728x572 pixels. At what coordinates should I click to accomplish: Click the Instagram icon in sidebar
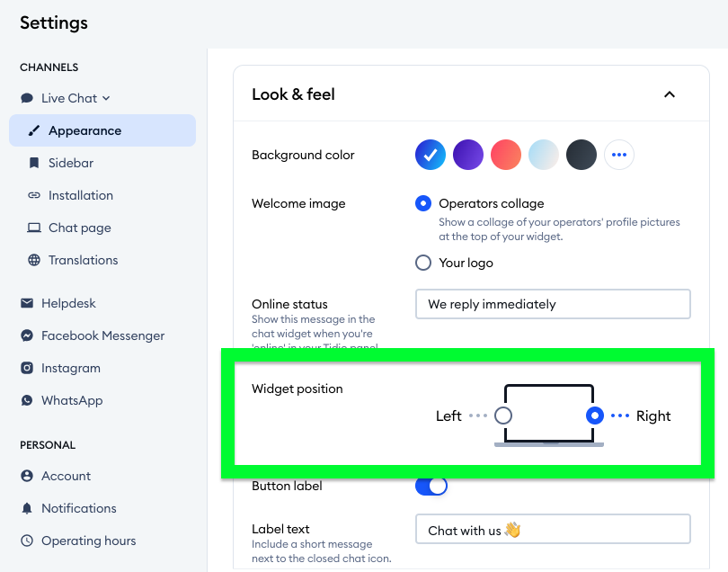click(27, 368)
